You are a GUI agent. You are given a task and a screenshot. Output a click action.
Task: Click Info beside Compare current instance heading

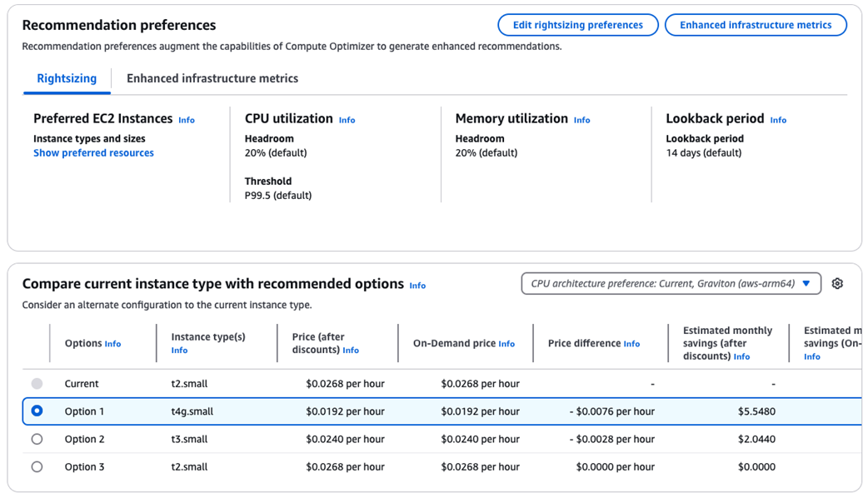(417, 286)
